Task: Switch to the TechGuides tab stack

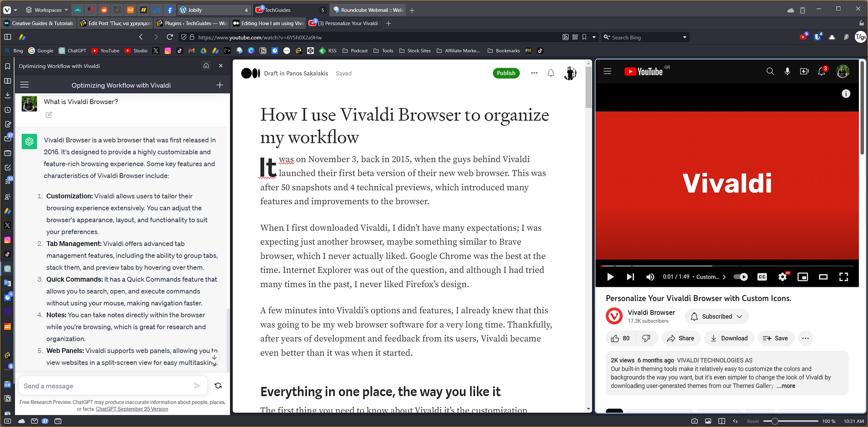Action: coord(290,10)
